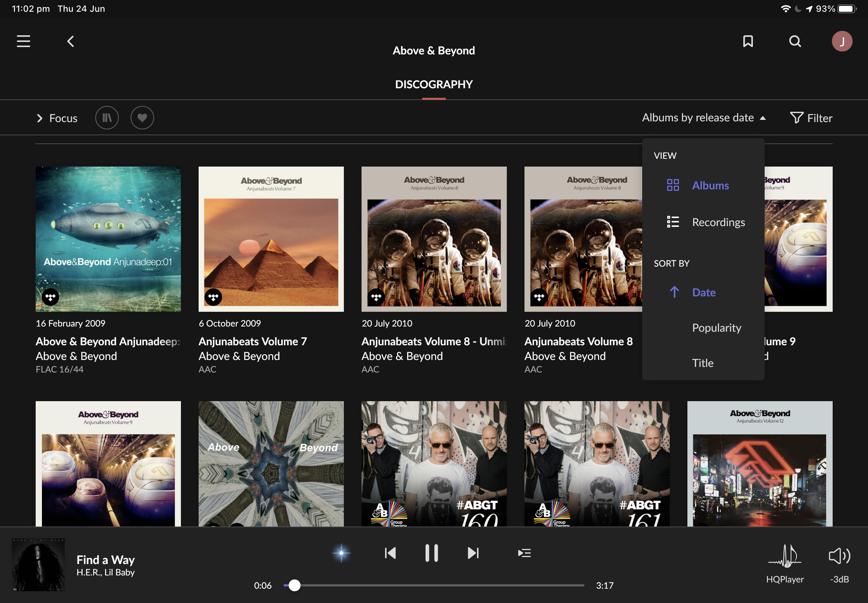Open bookmarks from the bookmark icon
868x603 pixels.
[x=748, y=41]
